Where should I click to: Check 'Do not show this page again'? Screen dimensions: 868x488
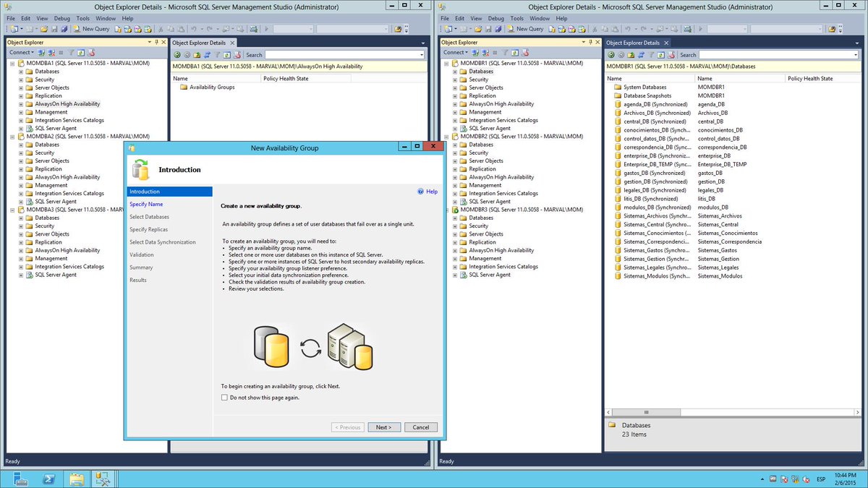pyautogui.click(x=224, y=398)
